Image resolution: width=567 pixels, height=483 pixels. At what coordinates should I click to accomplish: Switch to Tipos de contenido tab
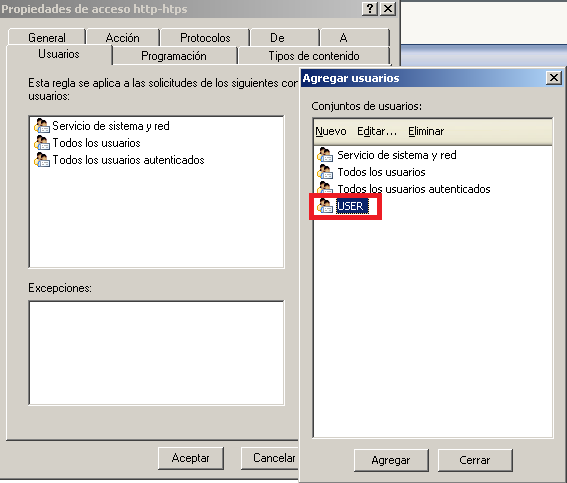tap(314, 56)
